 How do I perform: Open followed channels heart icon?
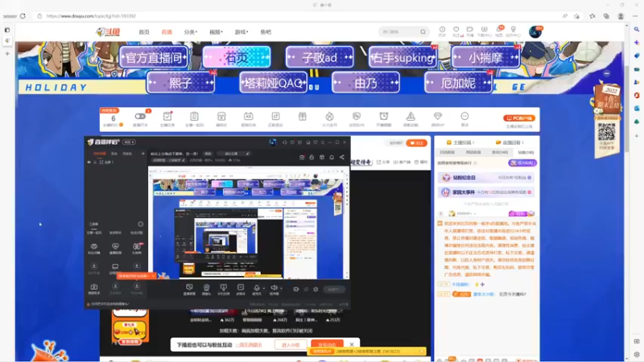pyautogui.click(x=456, y=30)
